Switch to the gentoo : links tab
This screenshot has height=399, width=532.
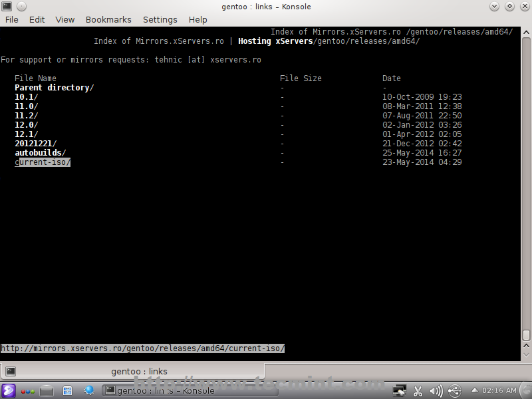coord(136,371)
